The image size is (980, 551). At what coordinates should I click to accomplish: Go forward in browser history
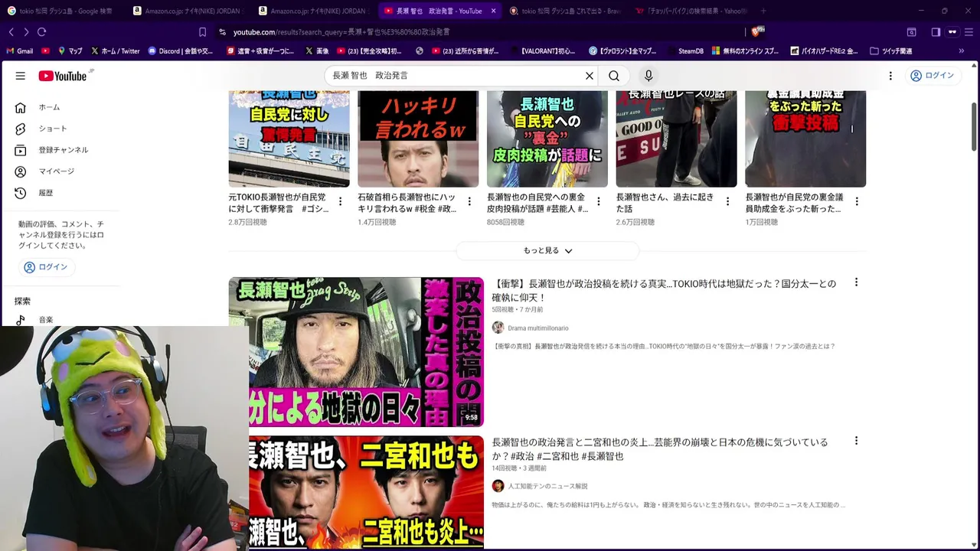(x=26, y=32)
